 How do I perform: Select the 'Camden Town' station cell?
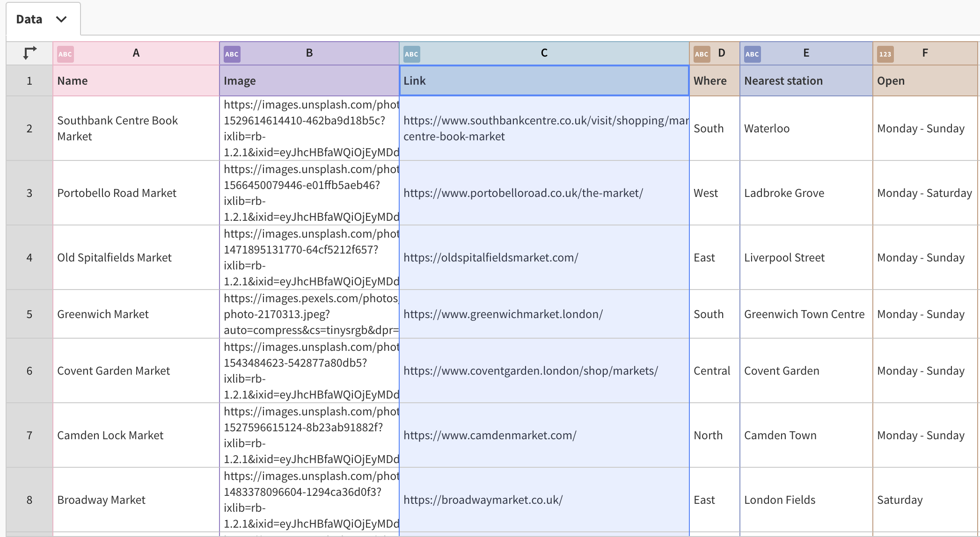pyautogui.click(x=806, y=435)
